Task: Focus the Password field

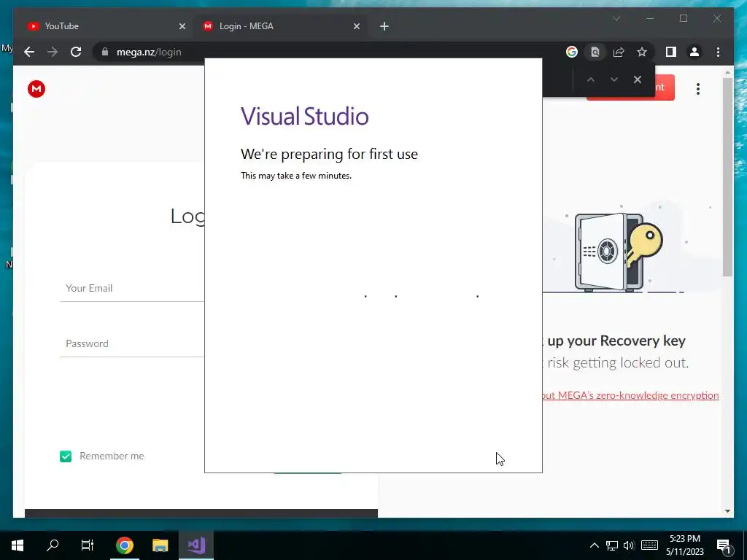Action: [132, 343]
